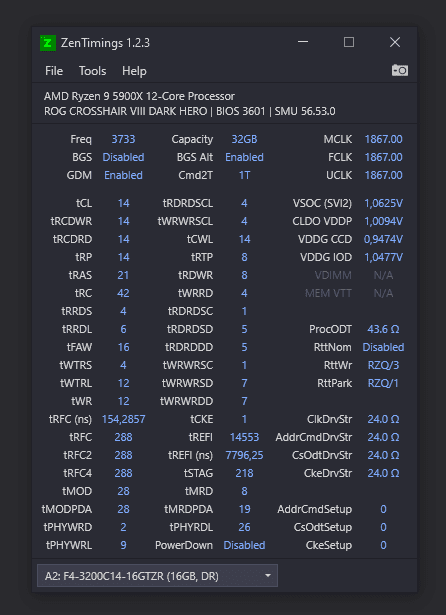Screen dimensions: 446x615
Task: Click the dropdown arrow beside F4-3200C14-16GTZR
Action: (268, 576)
